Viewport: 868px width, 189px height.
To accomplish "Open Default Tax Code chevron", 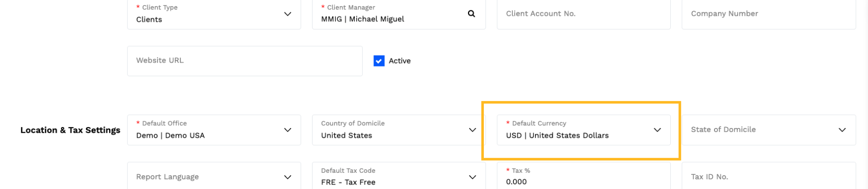I will [x=472, y=177].
